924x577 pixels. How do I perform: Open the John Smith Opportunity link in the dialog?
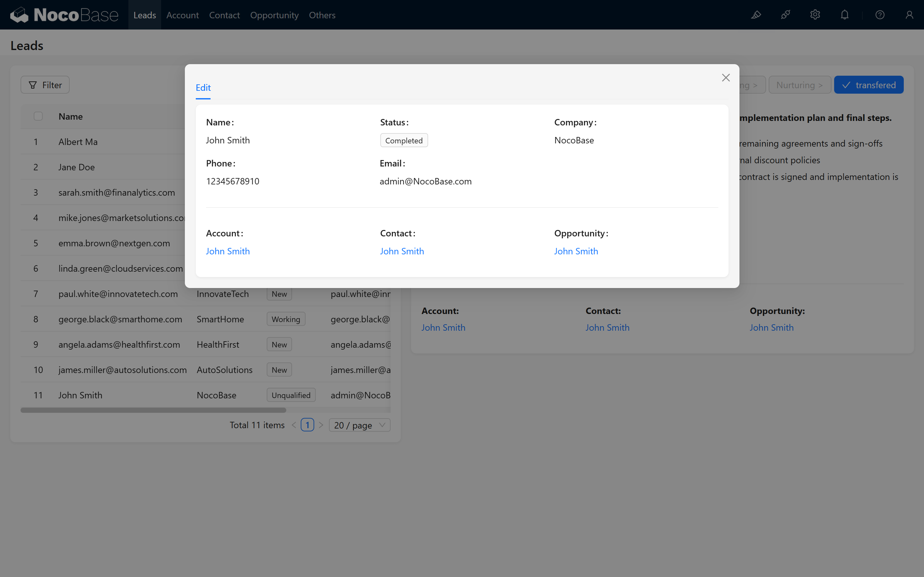point(576,251)
